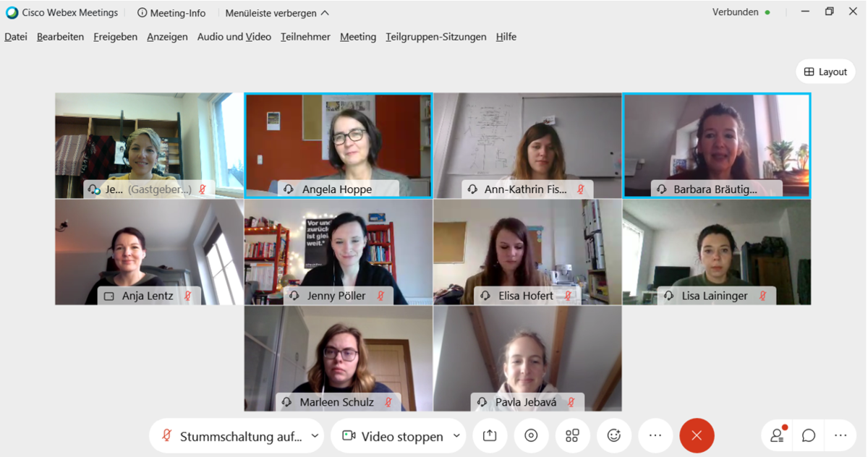868x457 pixels.
Task: Click the share content icon
Action: [x=490, y=435]
